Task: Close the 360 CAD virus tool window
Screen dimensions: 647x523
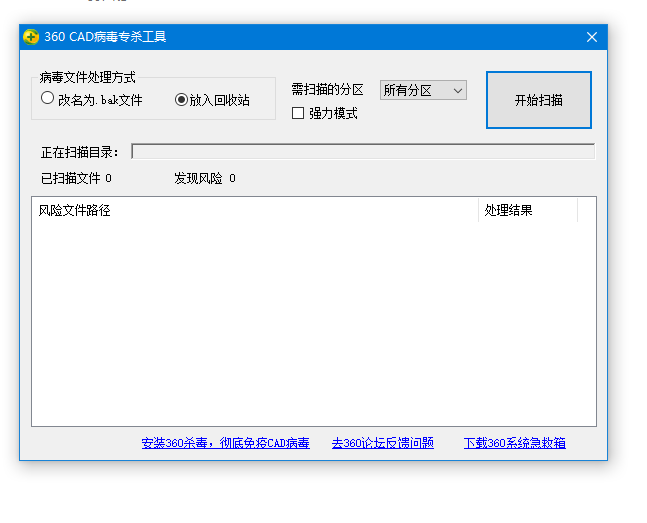Action: [x=592, y=37]
